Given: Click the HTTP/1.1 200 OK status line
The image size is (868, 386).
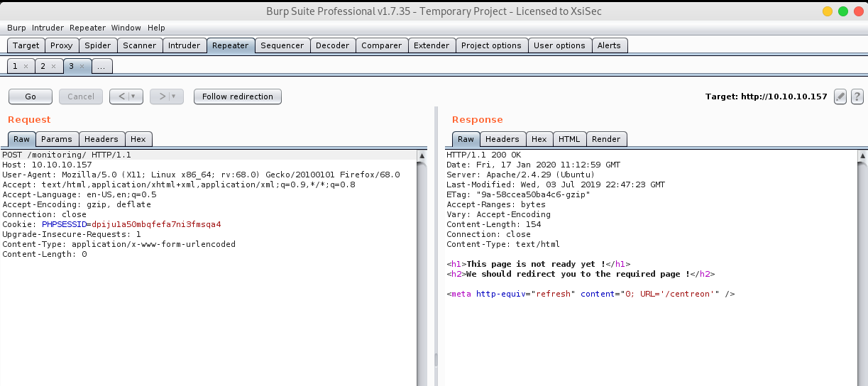Looking at the screenshot, I should (484, 155).
